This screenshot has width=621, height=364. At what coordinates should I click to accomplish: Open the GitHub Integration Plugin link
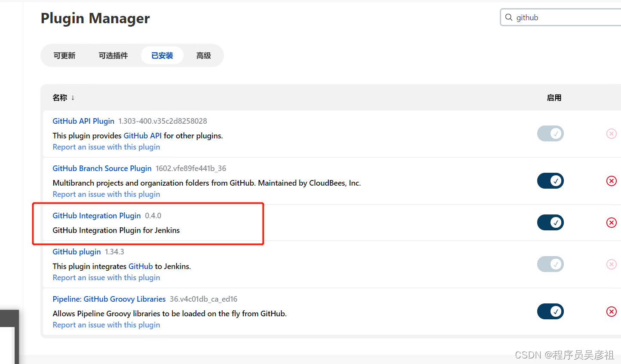97,216
